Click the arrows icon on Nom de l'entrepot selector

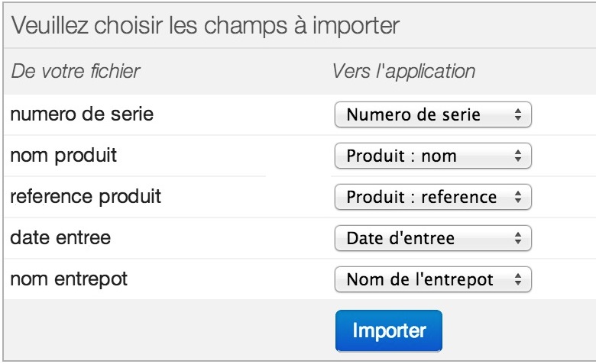(x=518, y=280)
